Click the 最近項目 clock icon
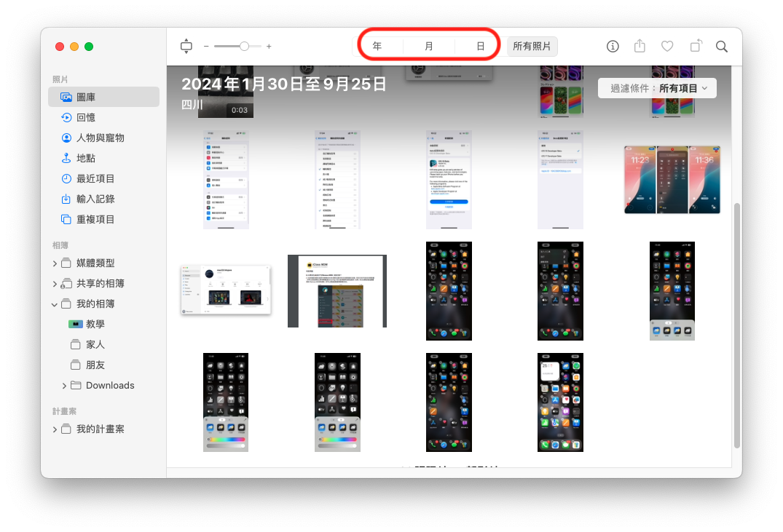The width and height of the screenshot is (783, 532). coord(66,178)
